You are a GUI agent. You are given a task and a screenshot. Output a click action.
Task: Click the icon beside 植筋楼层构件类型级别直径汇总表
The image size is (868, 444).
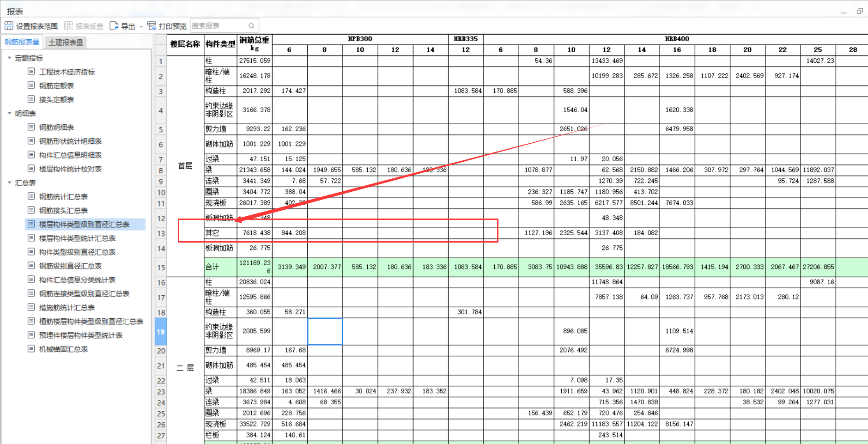click(31, 321)
